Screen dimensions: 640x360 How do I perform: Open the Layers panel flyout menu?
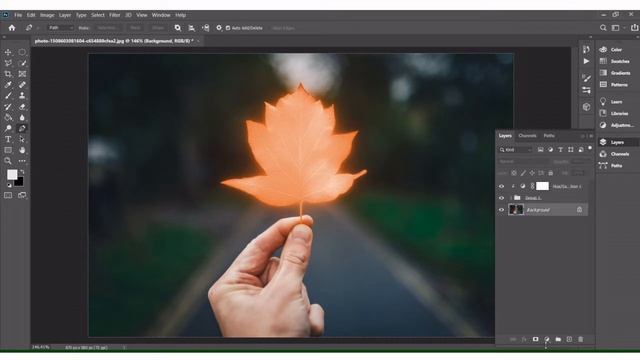(591, 136)
